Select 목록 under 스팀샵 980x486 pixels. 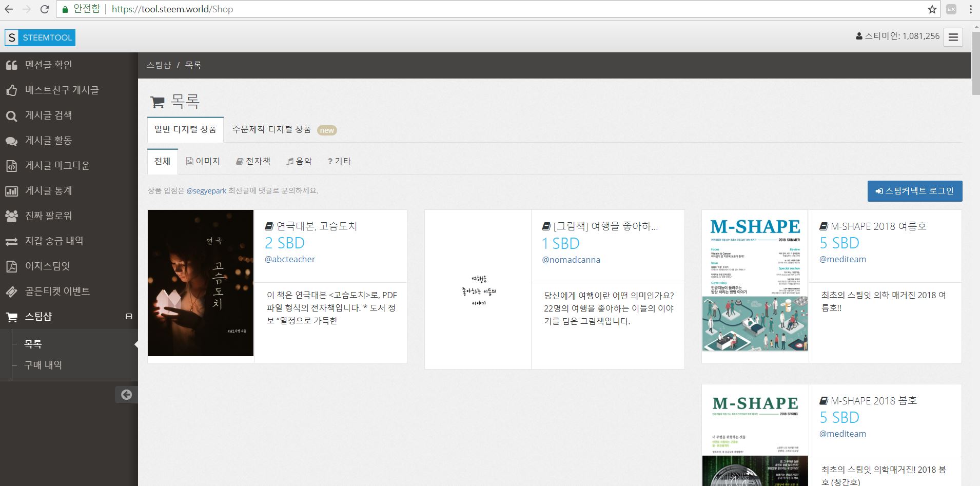point(33,344)
